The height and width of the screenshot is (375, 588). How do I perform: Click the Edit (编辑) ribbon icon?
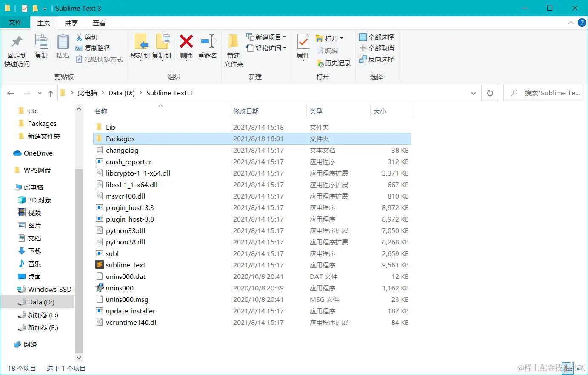[x=320, y=51]
